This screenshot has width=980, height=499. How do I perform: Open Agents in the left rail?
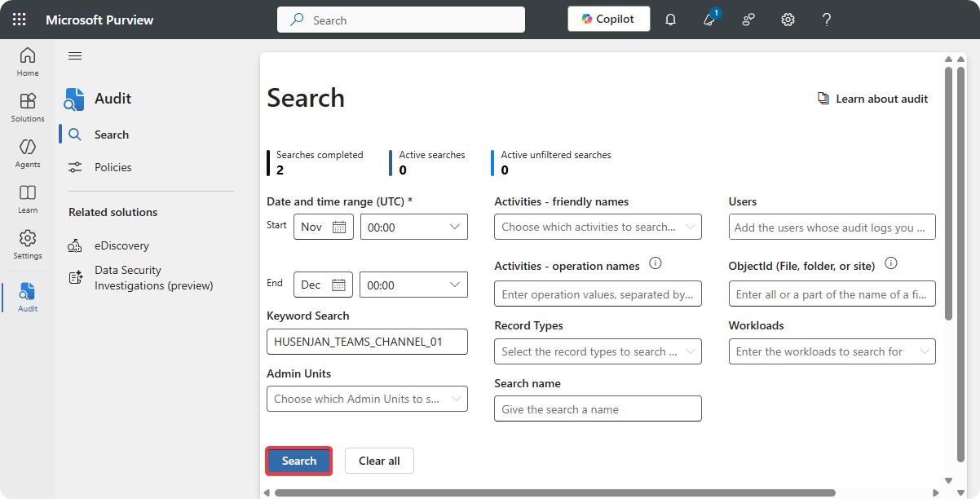pyautogui.click(x=28, y=152)
